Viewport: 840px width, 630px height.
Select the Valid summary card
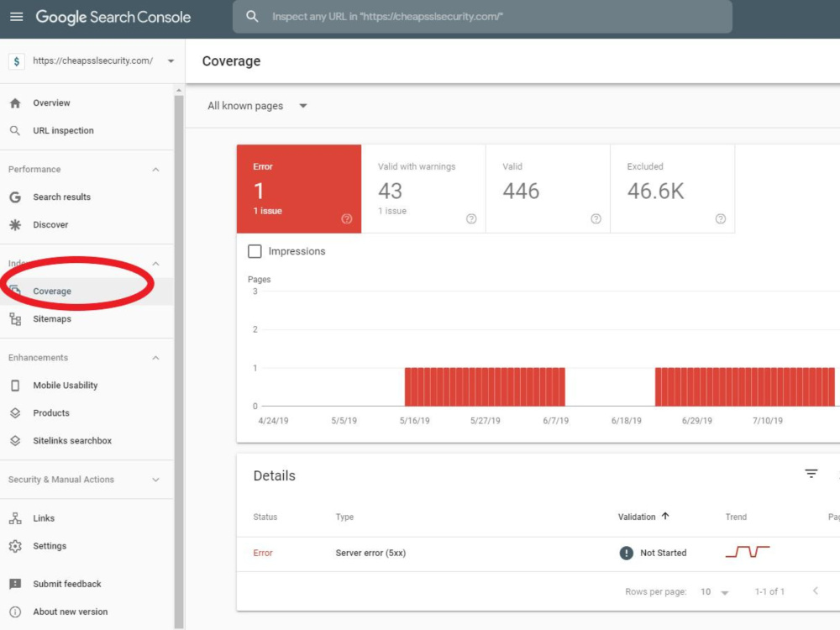548,188
